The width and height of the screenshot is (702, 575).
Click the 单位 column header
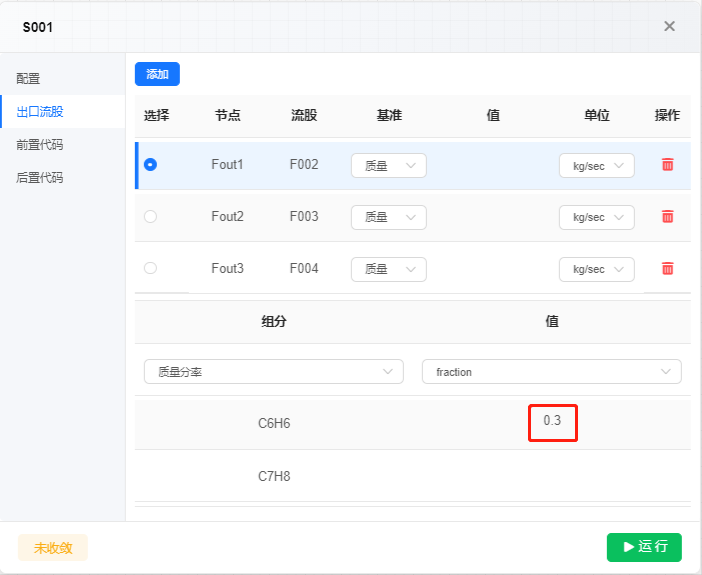click(597, 116)
